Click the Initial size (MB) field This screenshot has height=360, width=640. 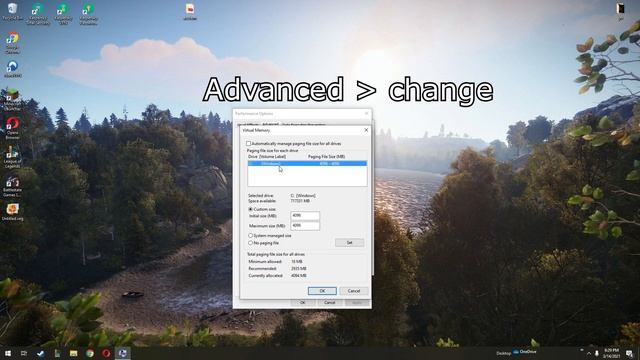click(x=305, y=216)
